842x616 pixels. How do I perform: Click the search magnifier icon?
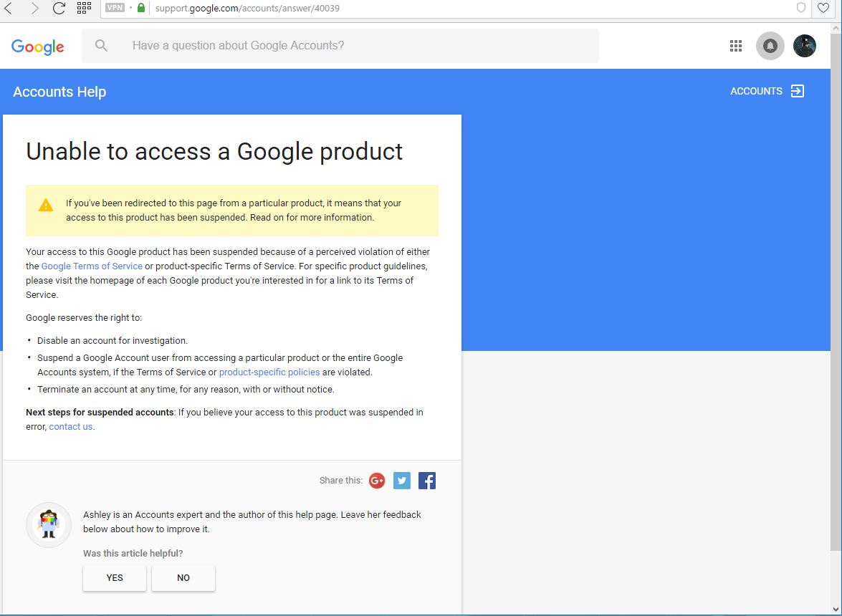point(102,46)
